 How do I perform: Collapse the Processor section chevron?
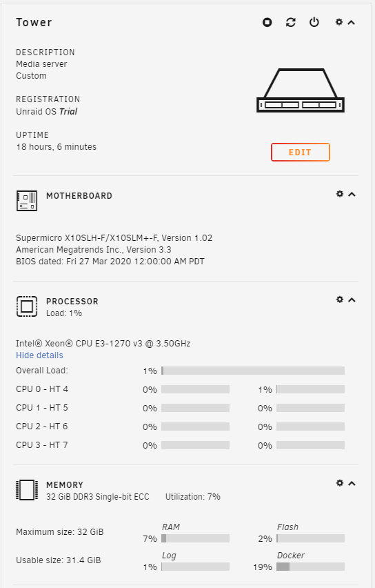click(352, 300)
